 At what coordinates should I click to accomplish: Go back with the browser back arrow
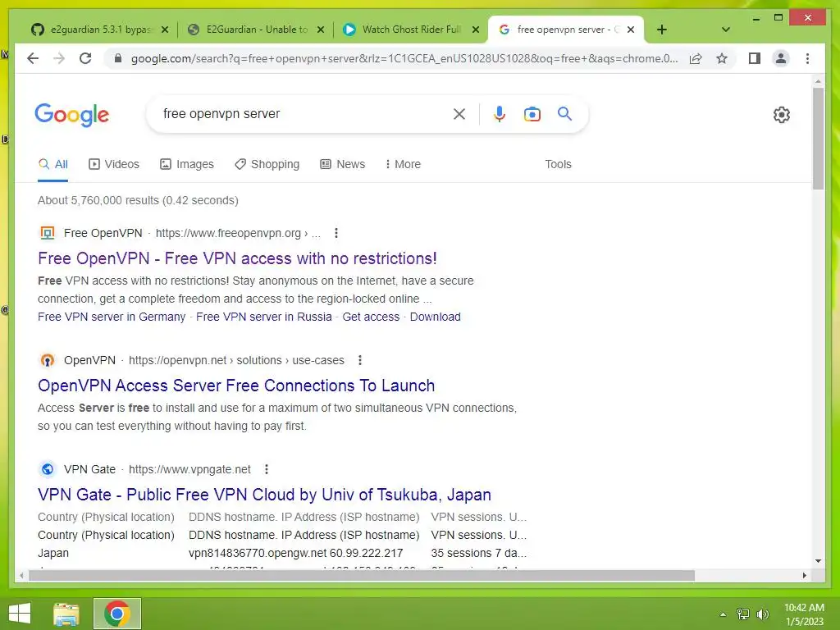33,58
